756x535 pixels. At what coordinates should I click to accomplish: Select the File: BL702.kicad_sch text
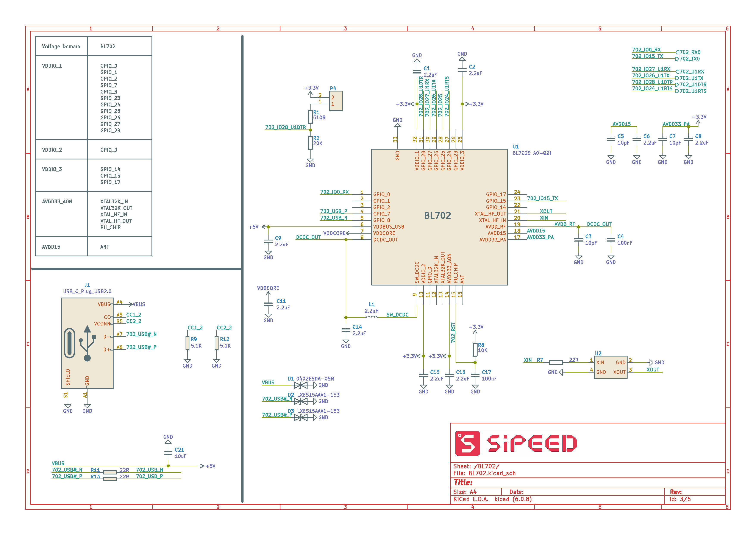[x=484, y=473]
